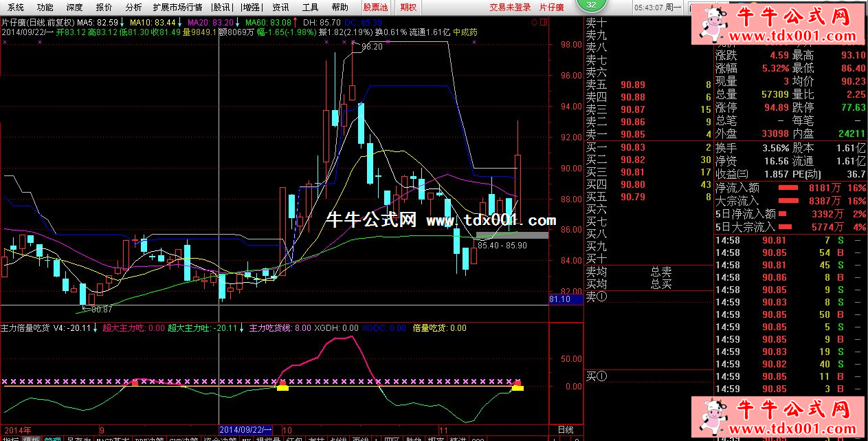868x441 pixels.
Task: Click the 总买 label
Action: (x=661, y=283)
